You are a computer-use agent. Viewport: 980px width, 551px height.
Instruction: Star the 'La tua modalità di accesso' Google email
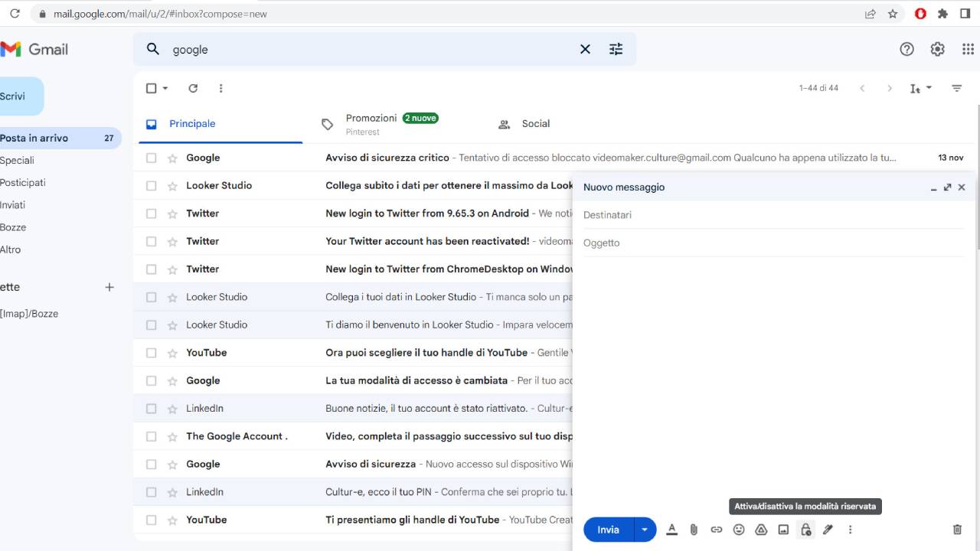[x=172, y=380]
